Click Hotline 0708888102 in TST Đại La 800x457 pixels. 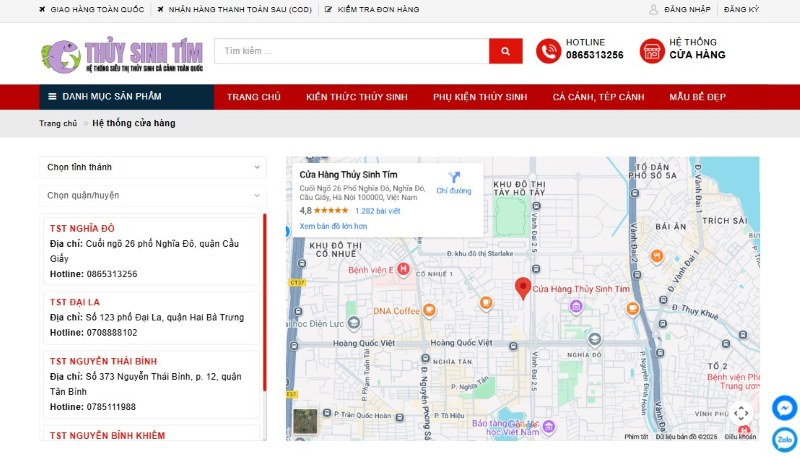(x=94, y=333)
